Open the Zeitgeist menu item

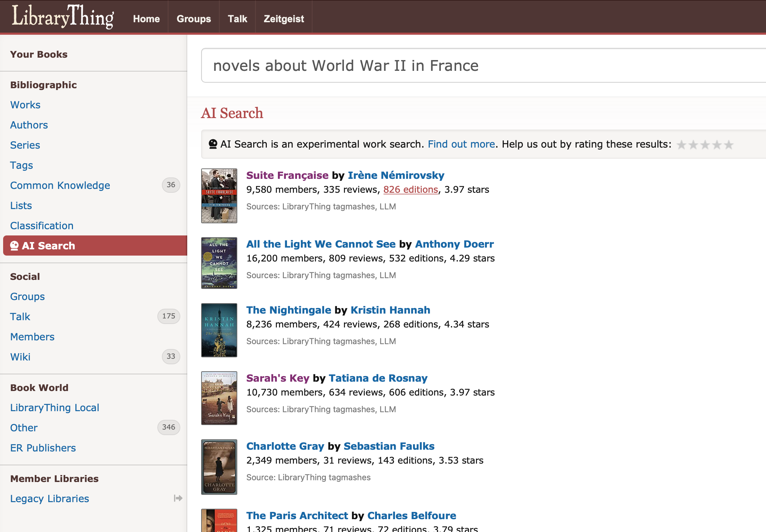283,19
